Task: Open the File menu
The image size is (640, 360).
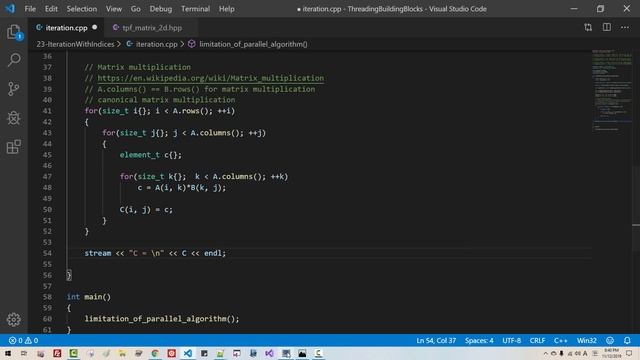Action: [30, 9]
